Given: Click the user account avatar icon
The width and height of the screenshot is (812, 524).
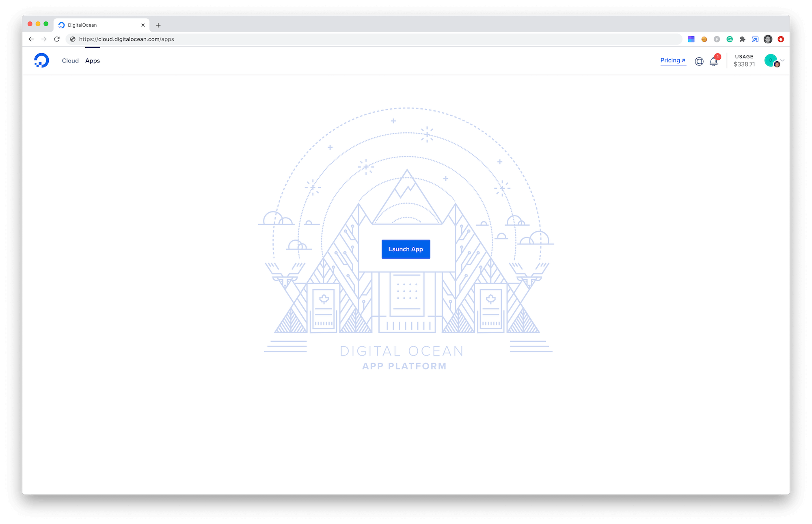Looking at the screenshot, I should click(x=771, y=60).
